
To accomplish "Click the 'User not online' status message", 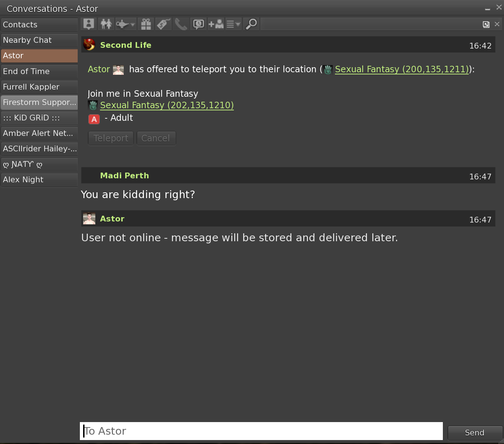I will click(x=240, y=238).
